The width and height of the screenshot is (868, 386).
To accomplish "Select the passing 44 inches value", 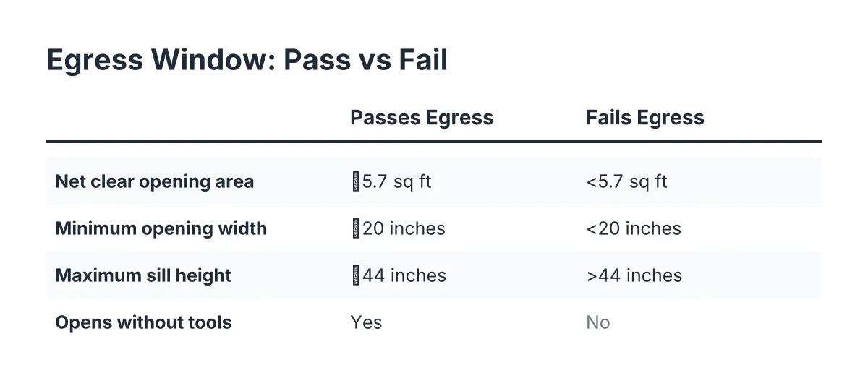I will pos(399,275).
